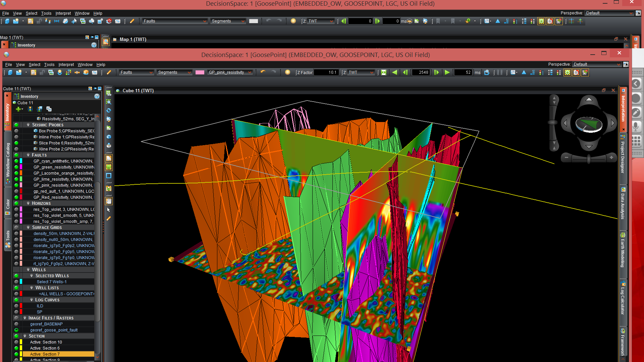
Task: Open the Interpretation side panel tab
Action: pyautogui.click(x=623, y=109)
